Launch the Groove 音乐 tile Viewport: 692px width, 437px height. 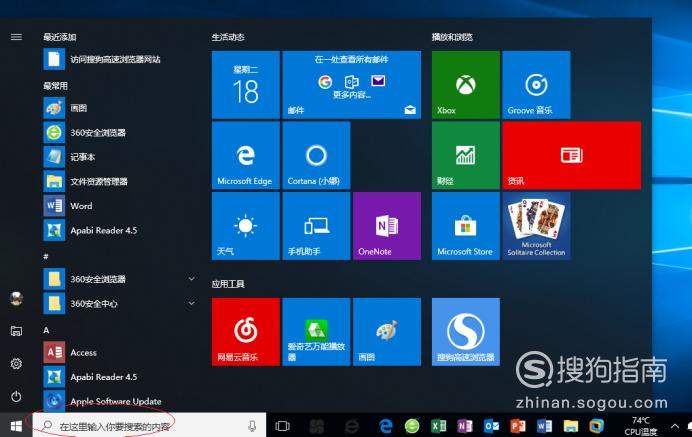pos(536,85)
